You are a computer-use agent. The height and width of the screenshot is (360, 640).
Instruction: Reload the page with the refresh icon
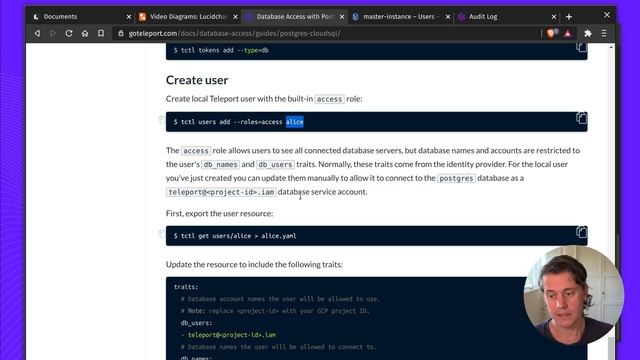click(x=69, y=33)
